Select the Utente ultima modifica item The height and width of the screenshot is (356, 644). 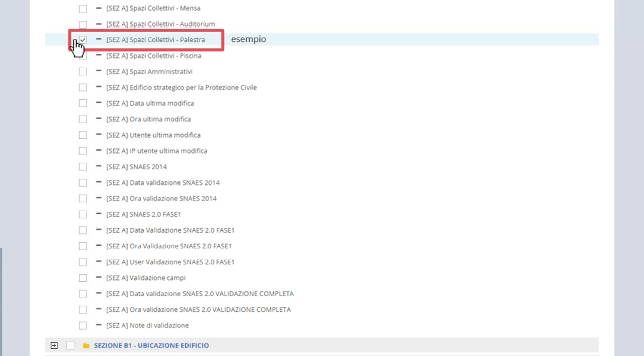pyautogui.click(x=153, y=135)
